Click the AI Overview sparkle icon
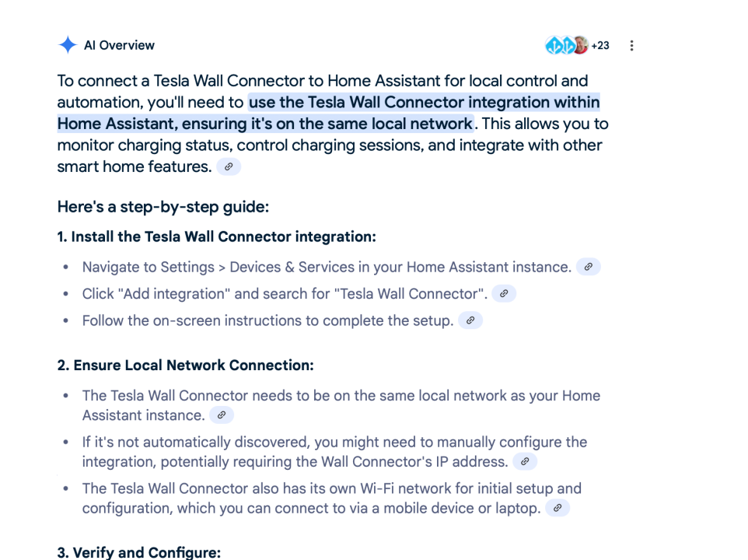Image resolution: width=748 pixels, height=560 pixels. point(67,44)
